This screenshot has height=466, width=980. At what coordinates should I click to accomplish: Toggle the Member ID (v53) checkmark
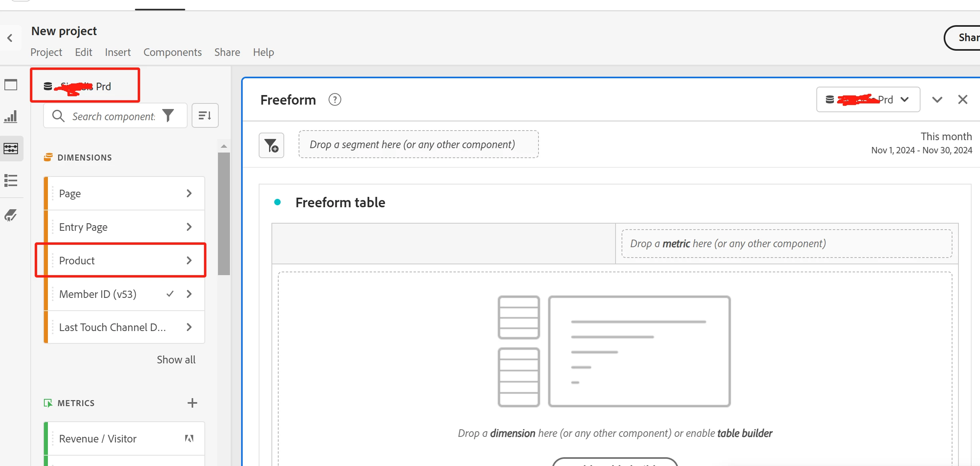[170, 294]
